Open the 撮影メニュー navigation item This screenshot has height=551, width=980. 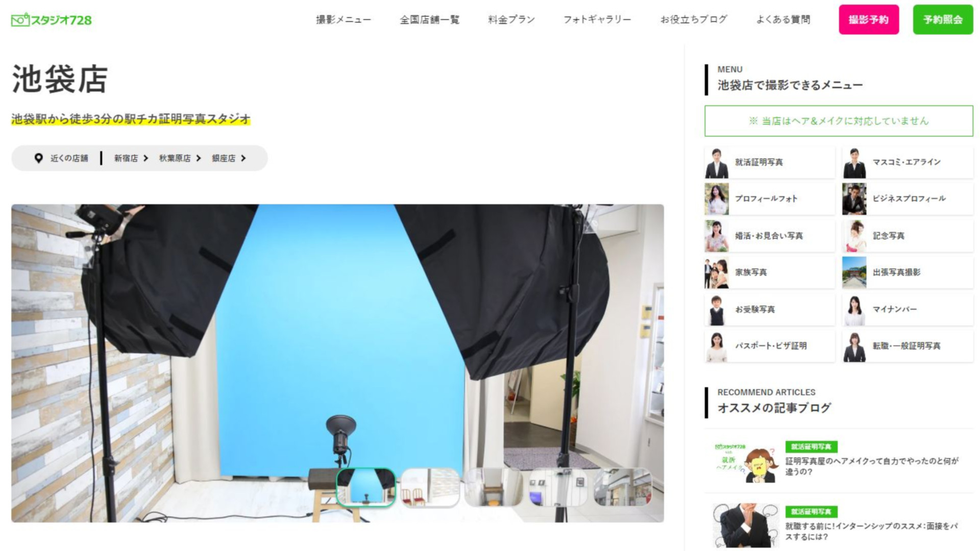tap(344, 19)
